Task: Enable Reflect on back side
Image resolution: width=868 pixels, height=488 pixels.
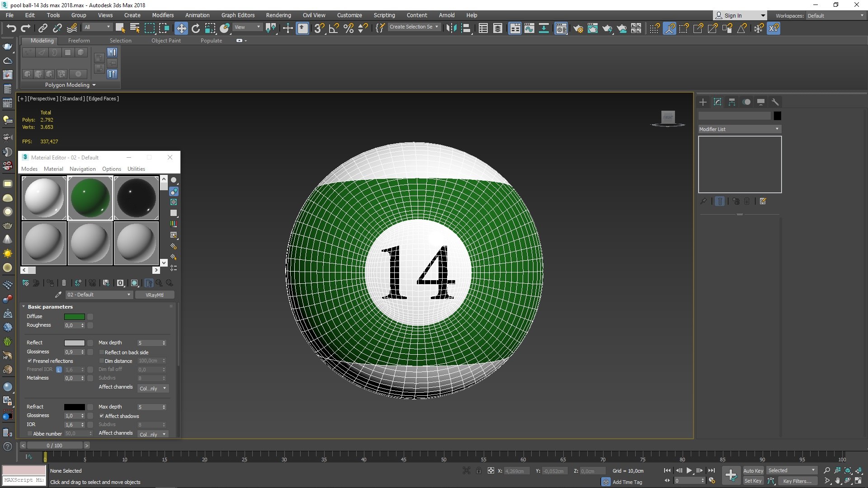Action: click(x=102, y=352)
